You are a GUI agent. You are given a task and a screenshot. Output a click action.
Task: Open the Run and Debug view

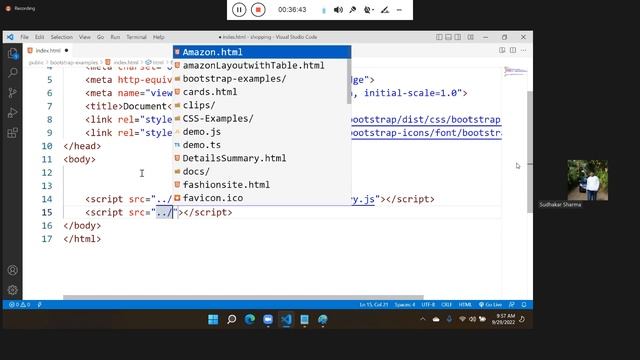pos(13,113)
